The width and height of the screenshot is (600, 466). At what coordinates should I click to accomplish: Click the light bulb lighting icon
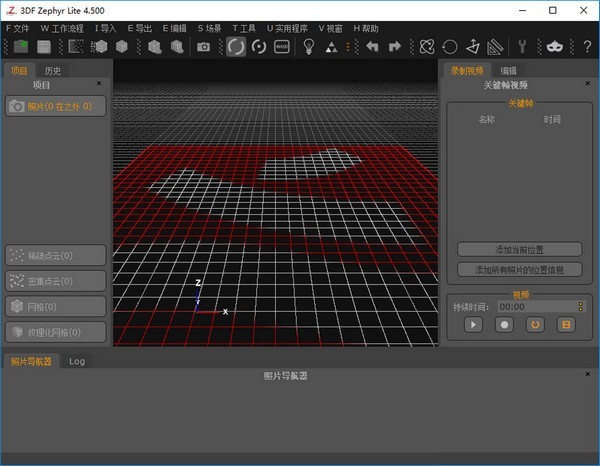(309, 46)
